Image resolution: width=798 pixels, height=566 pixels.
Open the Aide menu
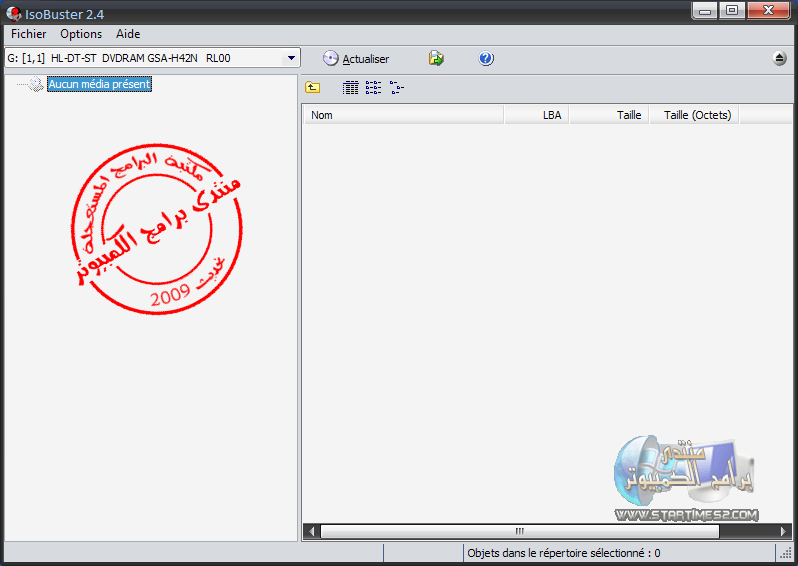128,34
